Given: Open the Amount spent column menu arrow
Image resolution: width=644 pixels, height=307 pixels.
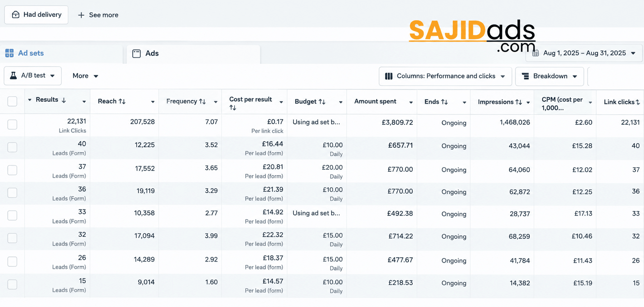Looking at the screenshot, I should (411, 102).
